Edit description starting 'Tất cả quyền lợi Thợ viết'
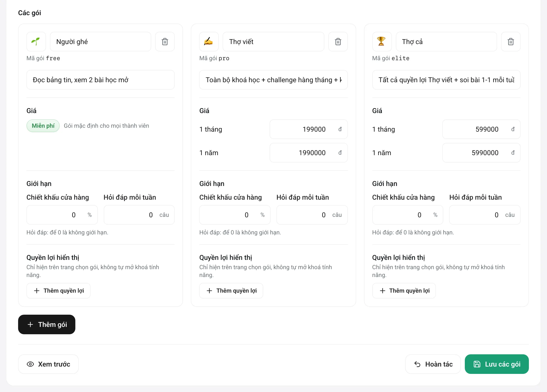This screenshot has width=547, height=392. 446,80
